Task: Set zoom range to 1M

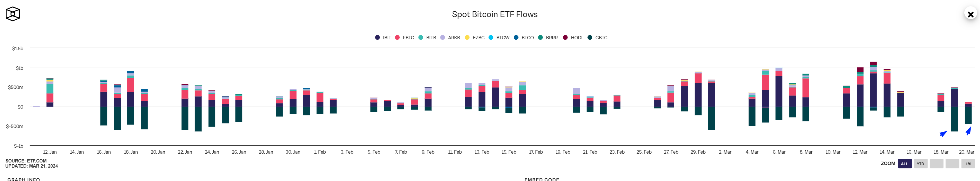Action: point(968,164)
